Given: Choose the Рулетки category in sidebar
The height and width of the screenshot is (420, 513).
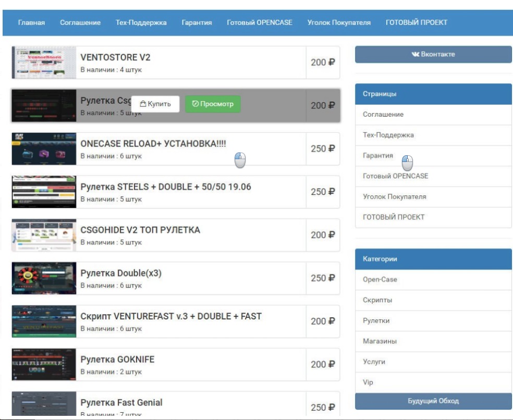Looking at the screenshot, I should click(x=376, y=321).
